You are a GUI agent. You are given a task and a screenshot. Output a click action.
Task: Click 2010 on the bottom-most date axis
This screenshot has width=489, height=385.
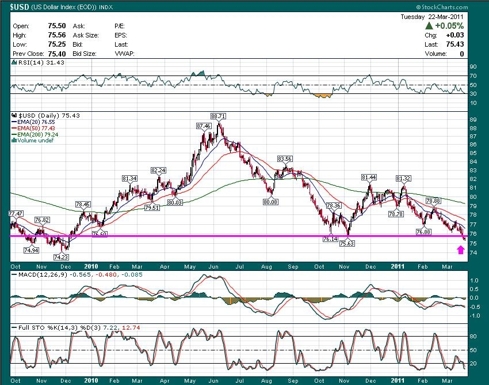[91, 380]
